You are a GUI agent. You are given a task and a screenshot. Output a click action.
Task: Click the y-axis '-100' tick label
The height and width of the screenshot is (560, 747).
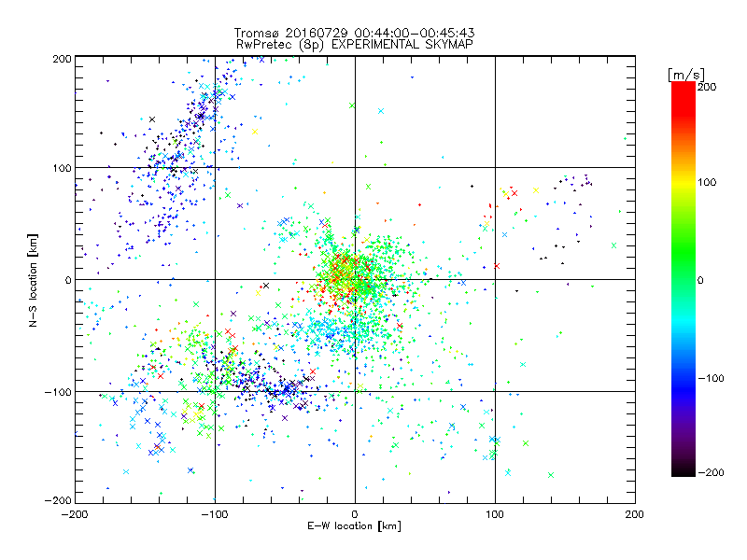pyautogui.click(x=58, y=392)
